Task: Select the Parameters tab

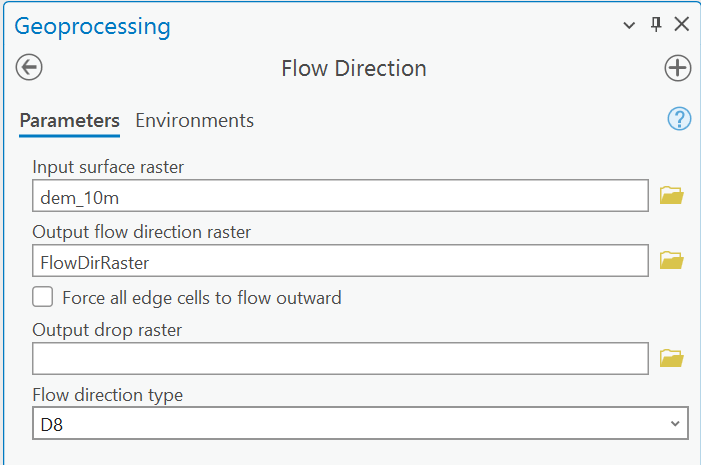Action: 69,121
